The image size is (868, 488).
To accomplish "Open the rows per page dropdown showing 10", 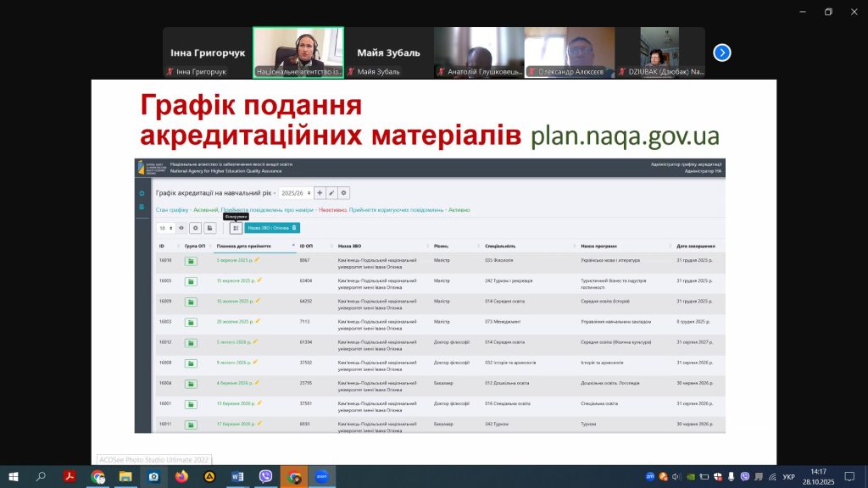I will coord(165,228).
